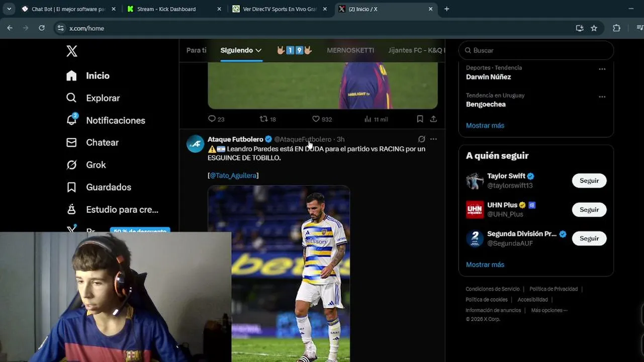Click Información de anuncios link
644x362 pixels.
coord(493,310)
